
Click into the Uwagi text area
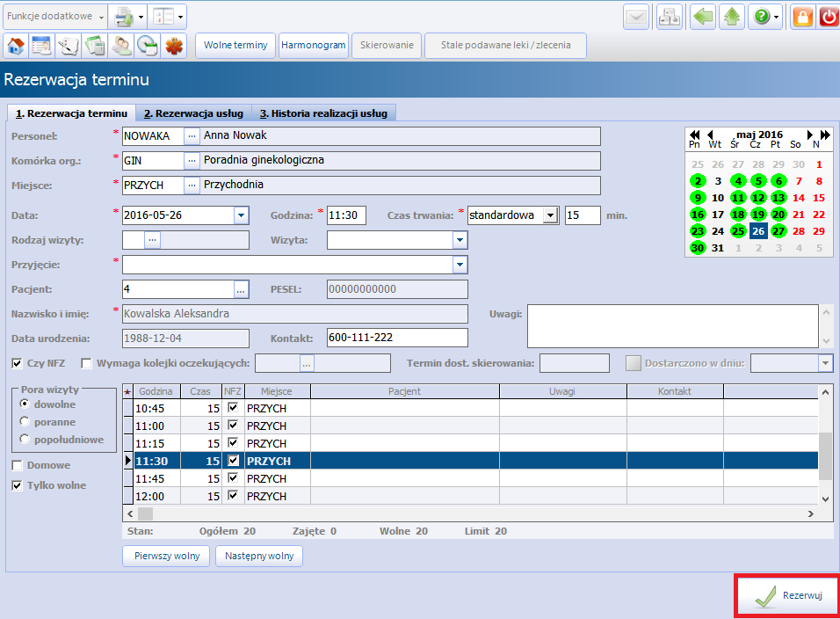coord(673,326)
